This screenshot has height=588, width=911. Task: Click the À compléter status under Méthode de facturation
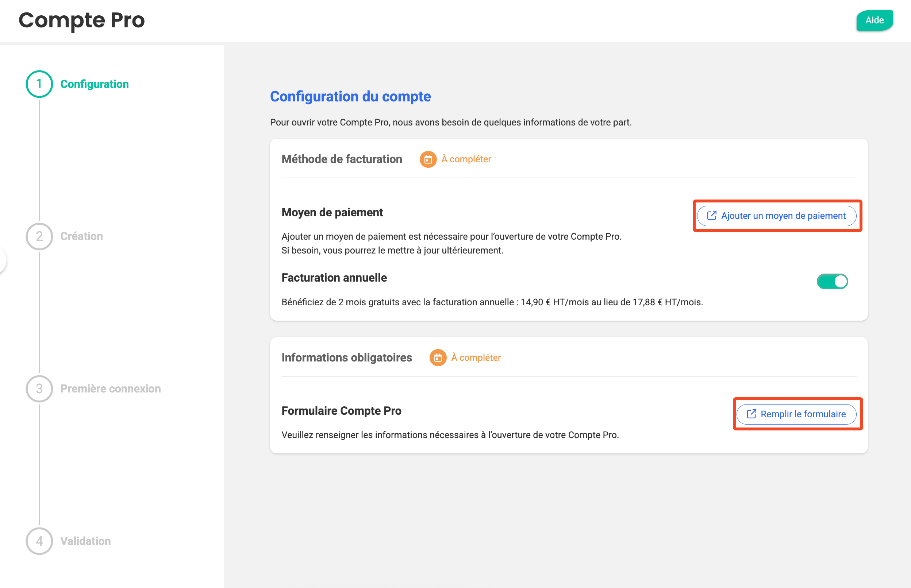tap(466, 159)
